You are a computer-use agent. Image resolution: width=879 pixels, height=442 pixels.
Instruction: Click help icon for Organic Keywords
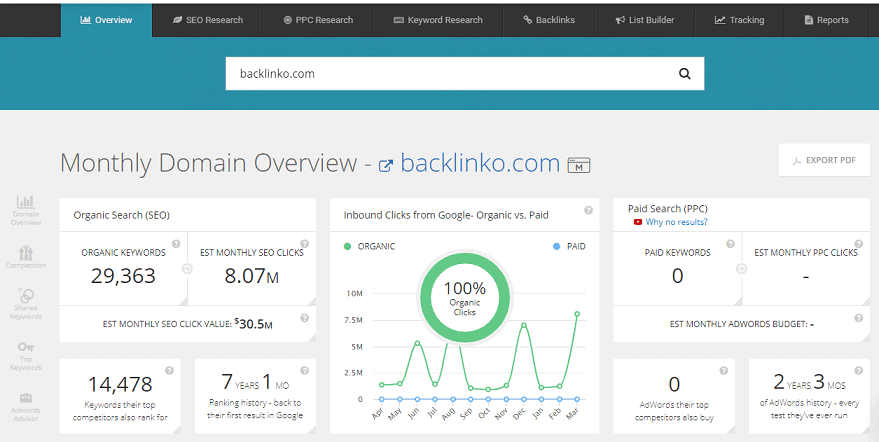click(x=176, y=244)
